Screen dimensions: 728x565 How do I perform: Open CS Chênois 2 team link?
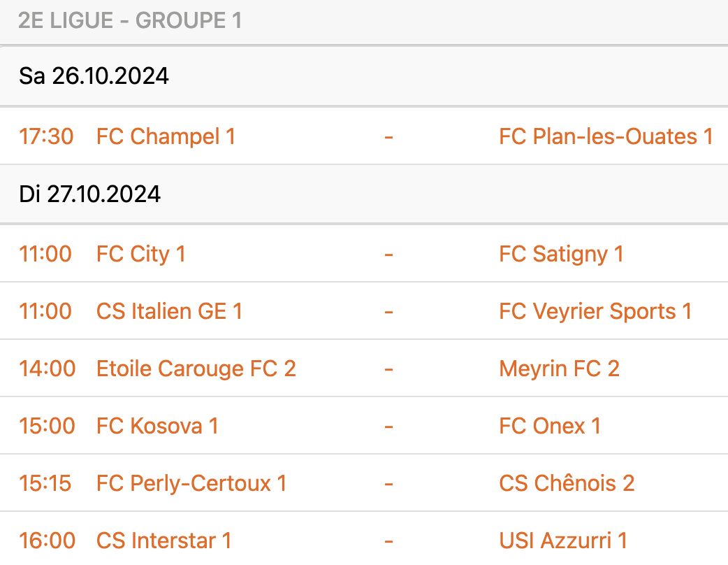(x=567, y=483)
